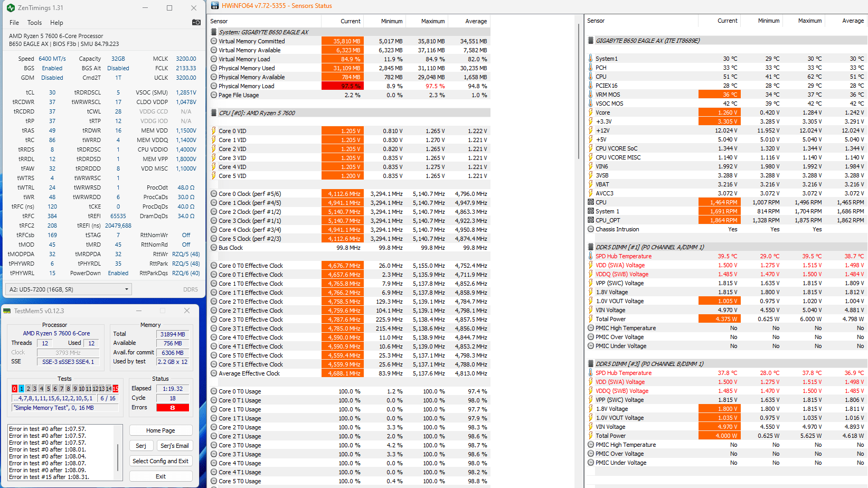
Task: Click Select Config and Exit button
Action: click(161, 461)
